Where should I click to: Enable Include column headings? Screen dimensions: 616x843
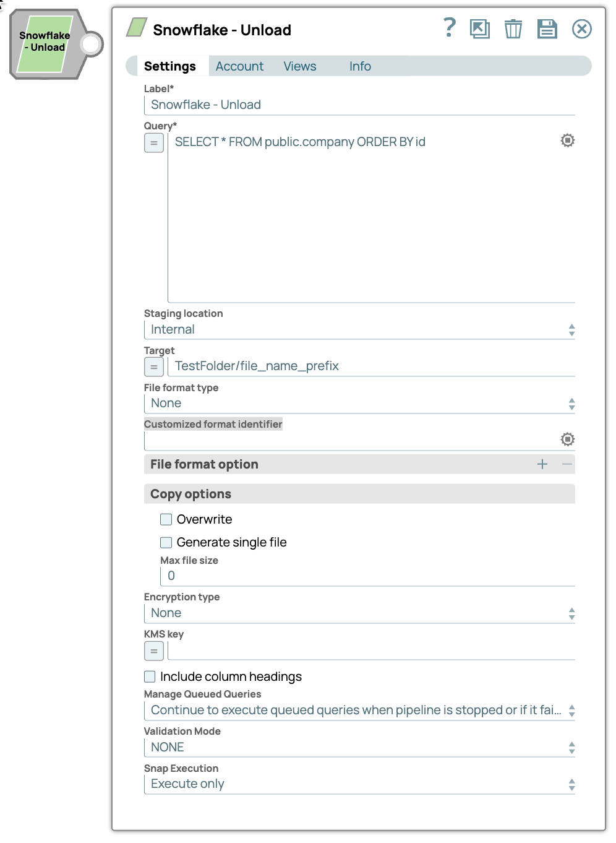coord(150,677)
